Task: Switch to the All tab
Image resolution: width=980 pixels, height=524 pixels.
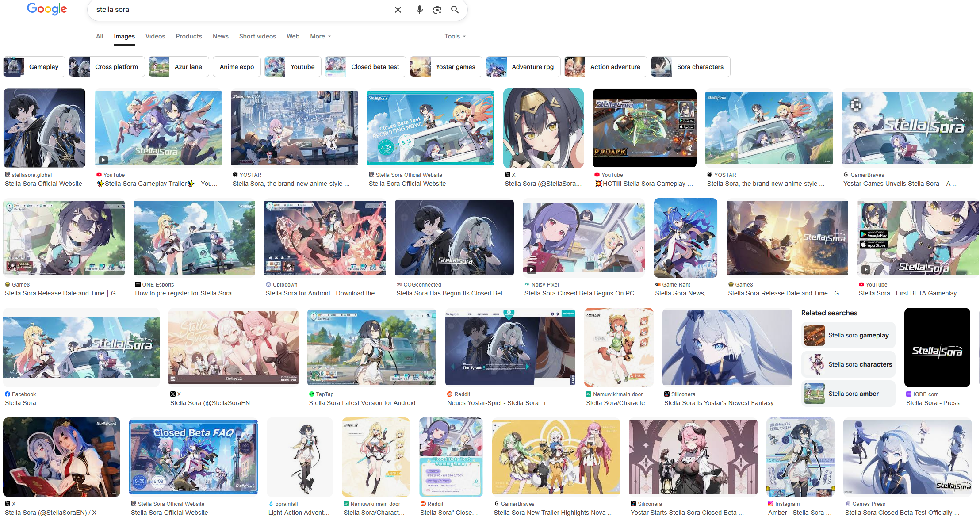Action: 100,36
